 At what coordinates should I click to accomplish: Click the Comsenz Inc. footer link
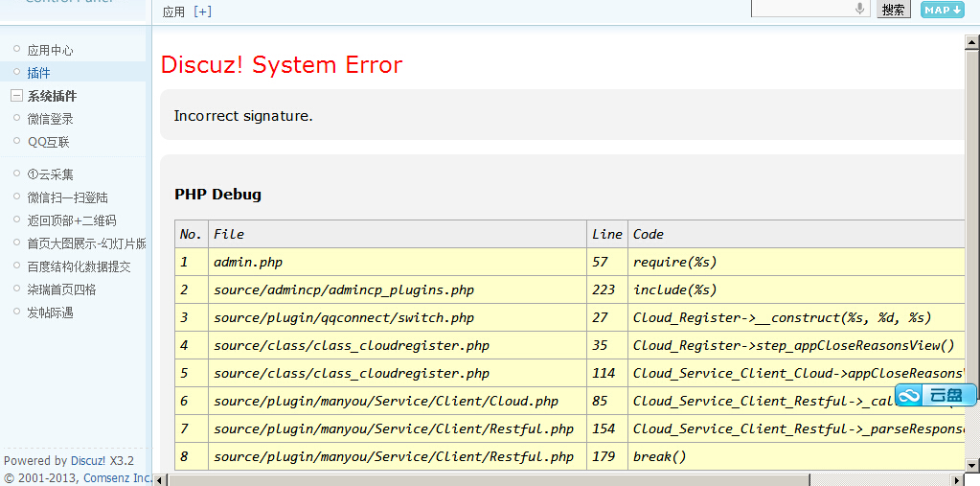pyautogui.click(x=117, y=477)
